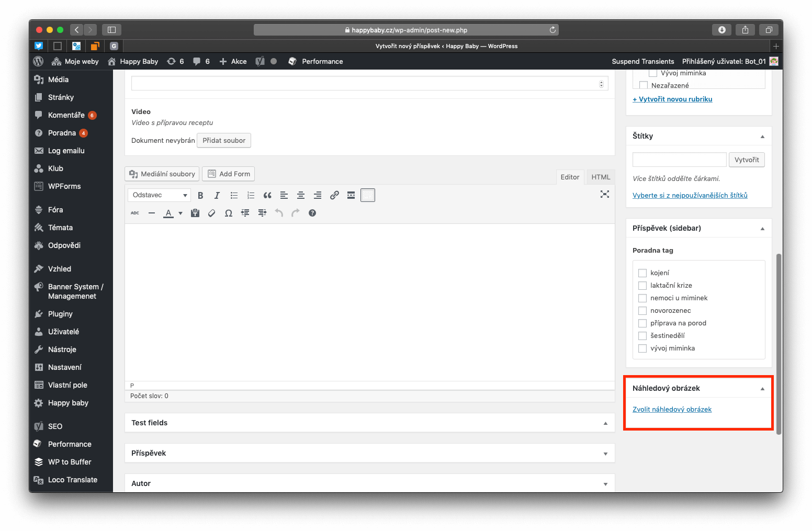Switch to the HTML editor tab
The height and width of the screenshot is (531, 812).
pos(601,177)
